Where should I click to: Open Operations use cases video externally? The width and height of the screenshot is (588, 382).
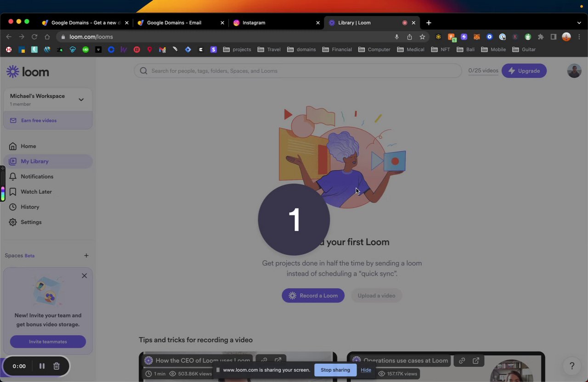point(476,360)
